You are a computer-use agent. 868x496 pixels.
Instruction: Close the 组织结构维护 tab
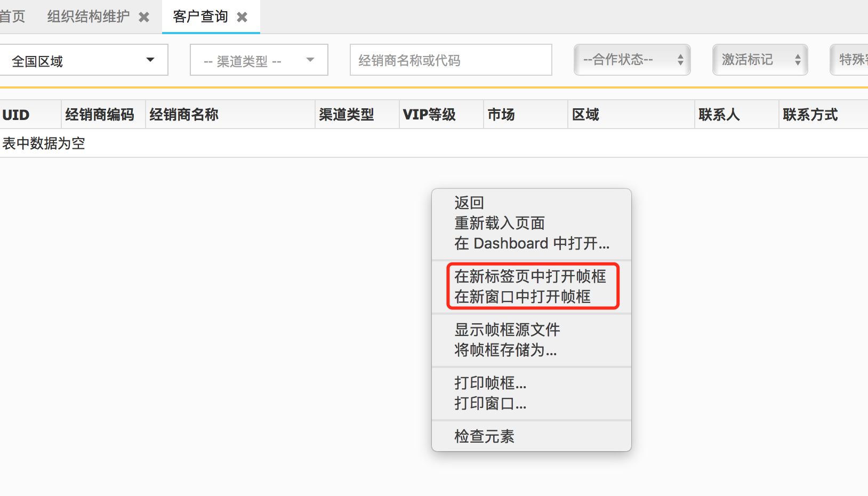pyautogui.click(x=144, y=17)
